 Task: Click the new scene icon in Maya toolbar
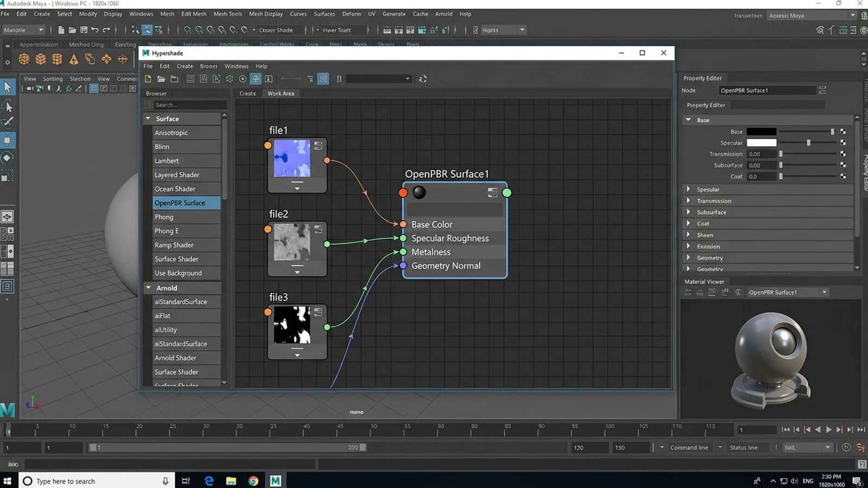[x=61, y=30]
